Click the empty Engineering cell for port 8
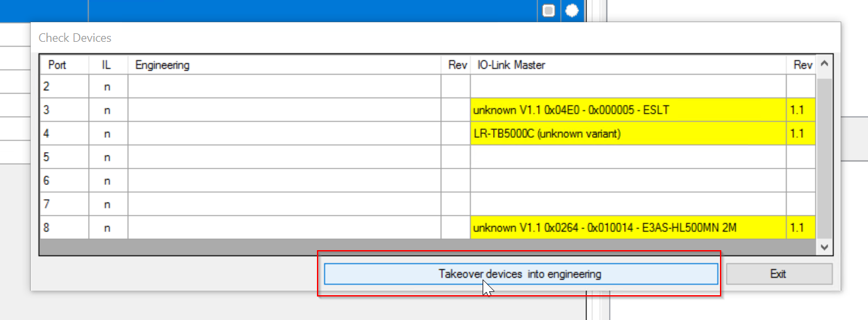 pyautogui.click(x=284, y=227)
